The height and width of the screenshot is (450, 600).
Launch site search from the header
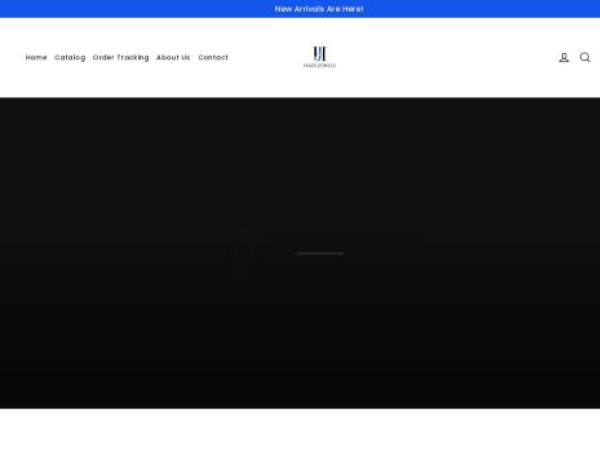(x=585, y=58)
